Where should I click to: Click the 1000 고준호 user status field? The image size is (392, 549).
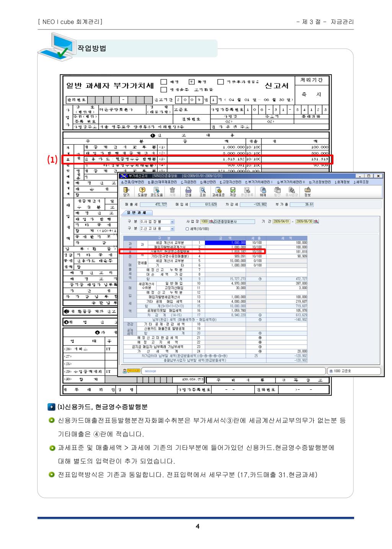[x=354, y=371]
